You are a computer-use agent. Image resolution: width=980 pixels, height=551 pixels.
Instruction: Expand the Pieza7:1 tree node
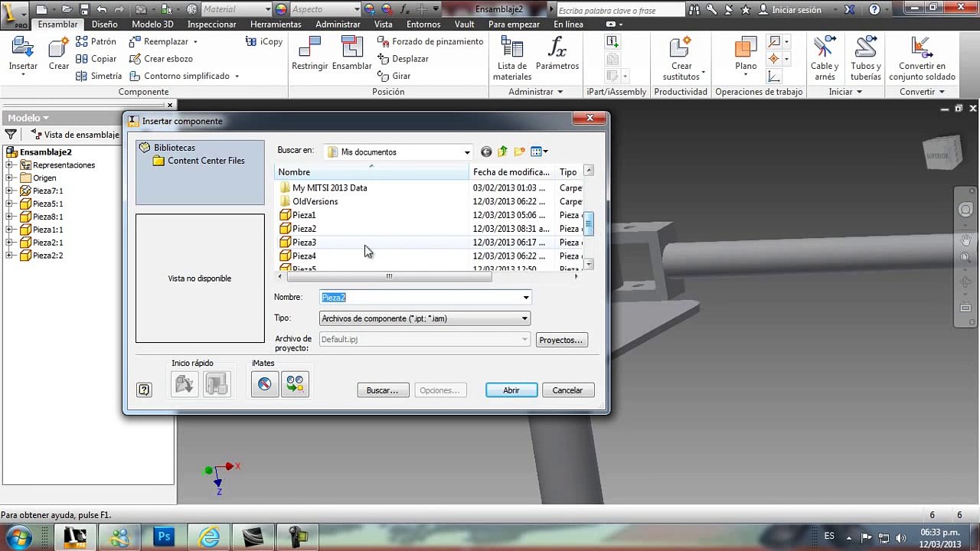pyautogui.click(x=8, y=191)
